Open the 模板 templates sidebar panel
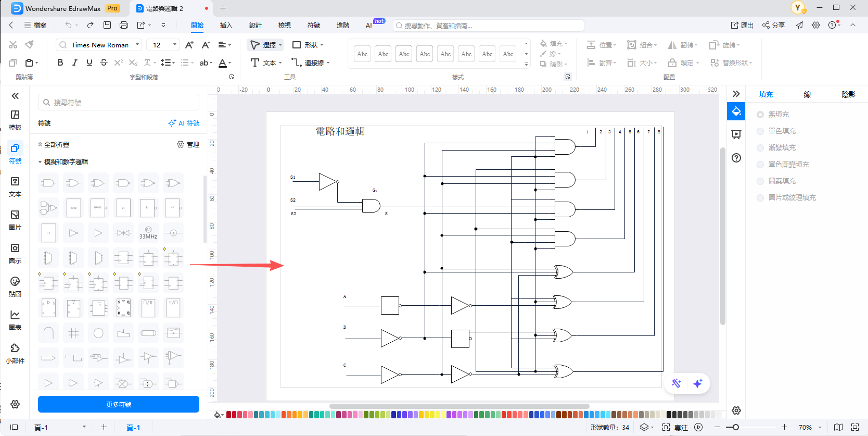 click(15, 119)
